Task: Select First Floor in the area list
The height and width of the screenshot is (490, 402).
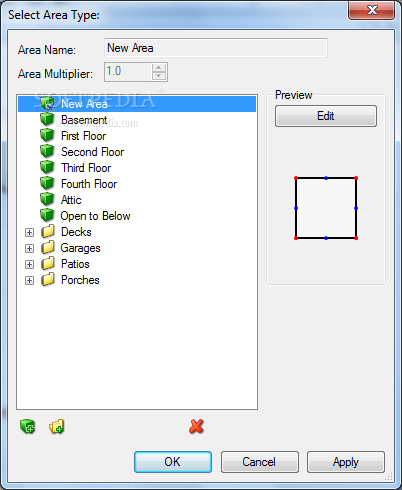Action: pyautogui.click(x=83, y=136)
